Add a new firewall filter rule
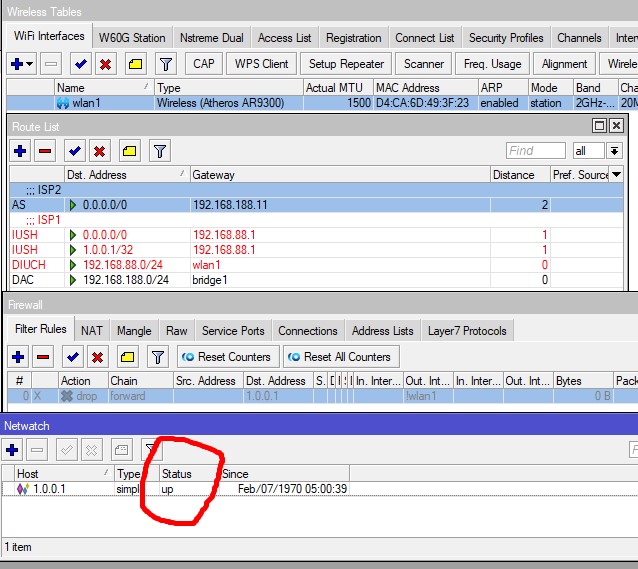 pyautogui.click(x=18, y=357)
